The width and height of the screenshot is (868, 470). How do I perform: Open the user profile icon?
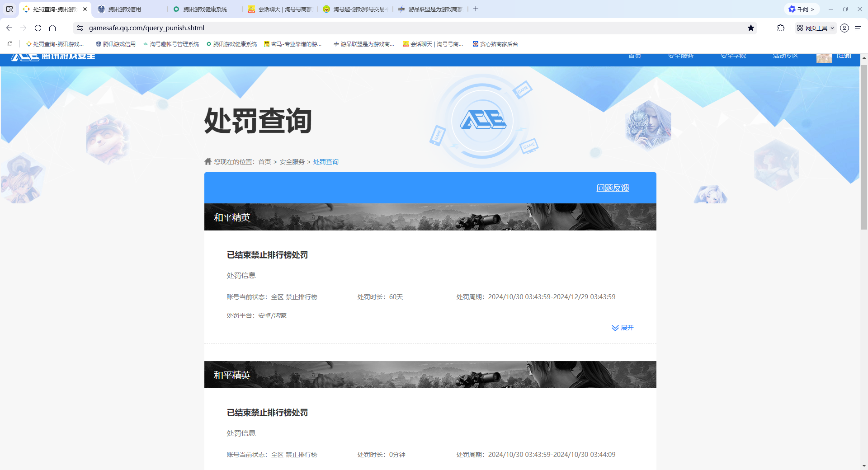pos(844,28)
